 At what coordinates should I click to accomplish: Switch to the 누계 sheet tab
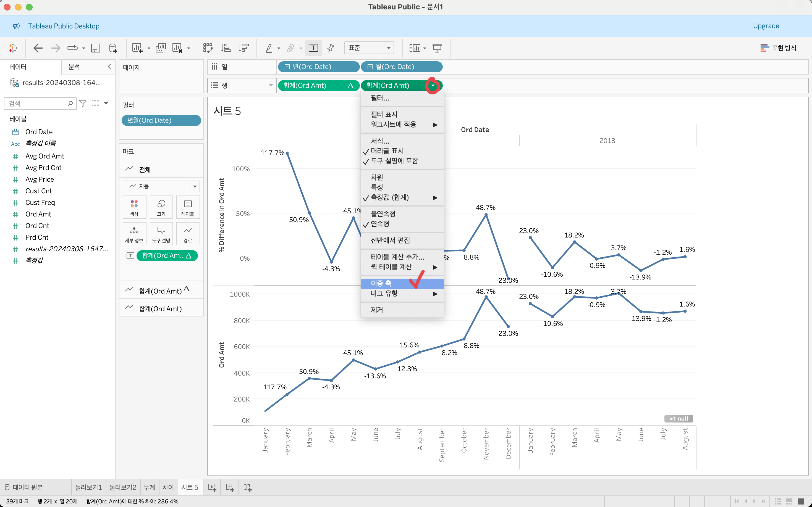[149, 487]
